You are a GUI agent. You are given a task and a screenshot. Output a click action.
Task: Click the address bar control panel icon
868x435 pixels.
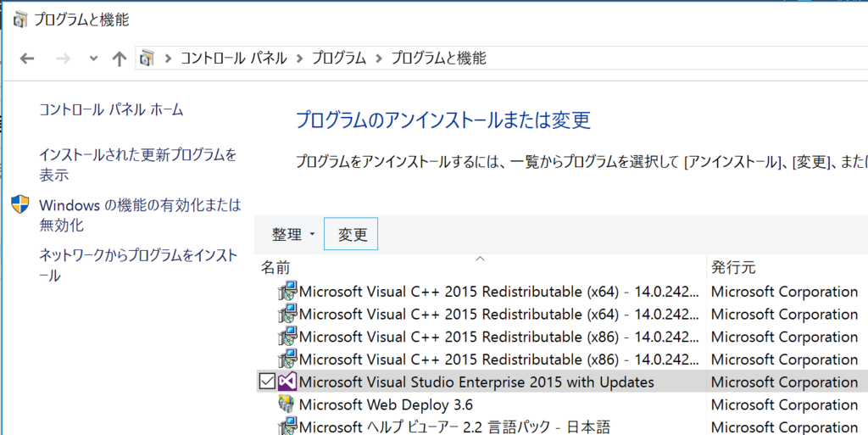point(147,58)
